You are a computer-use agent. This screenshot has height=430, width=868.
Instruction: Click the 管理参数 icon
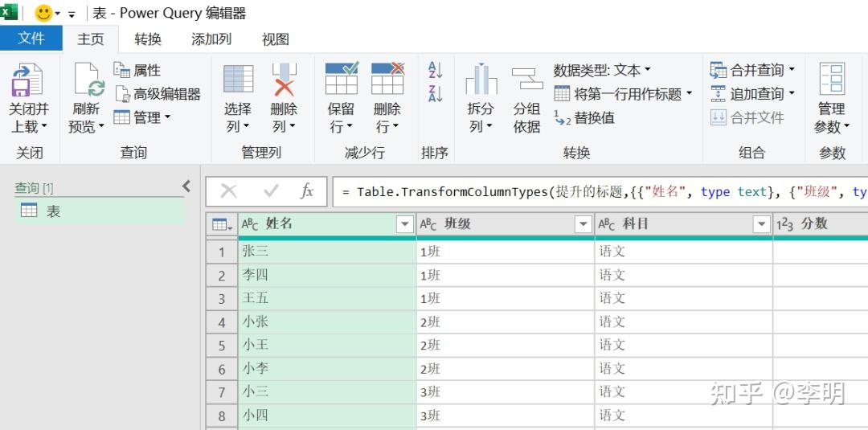pyautogui.click(x=832, y=79)
